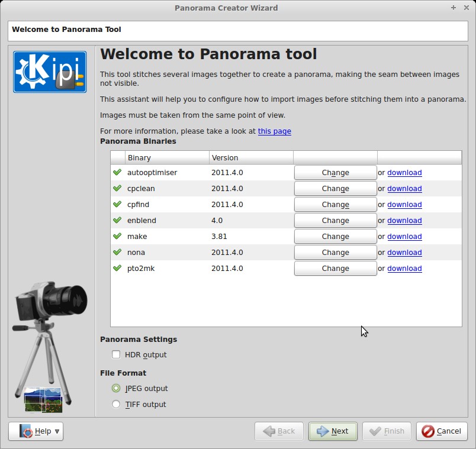476x449 pixels.
Task: Select the cpfind binary name
Action: click(138, 205)
